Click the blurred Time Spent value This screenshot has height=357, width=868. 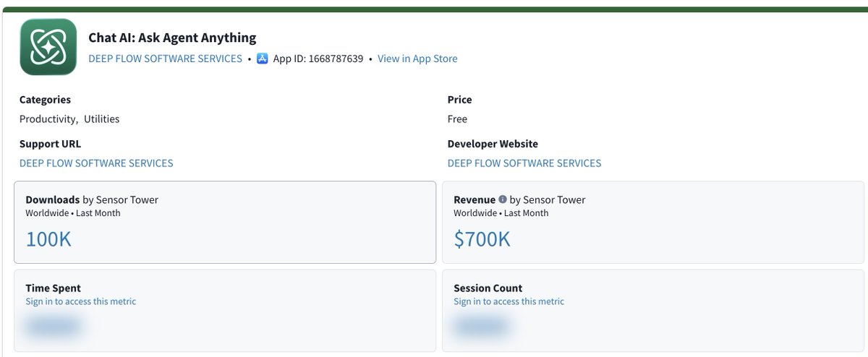pos(53,327)
